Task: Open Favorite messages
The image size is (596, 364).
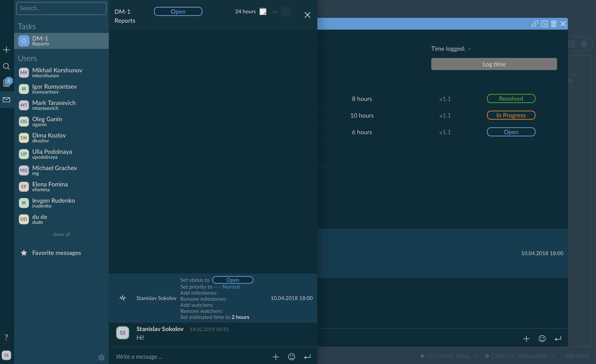Action: tap(56, 253)
